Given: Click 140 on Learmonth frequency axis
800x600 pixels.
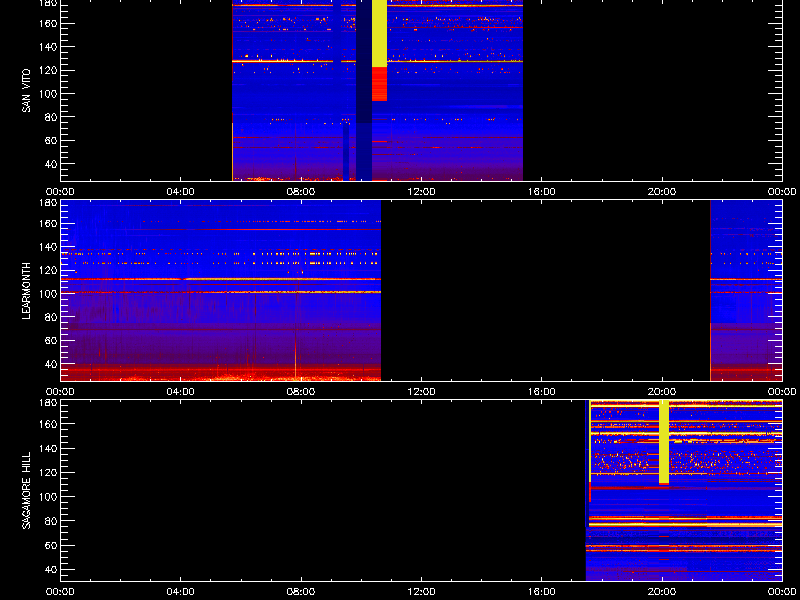Looking at the screenshot, I should pyautogui.click(x=49, y=247).
